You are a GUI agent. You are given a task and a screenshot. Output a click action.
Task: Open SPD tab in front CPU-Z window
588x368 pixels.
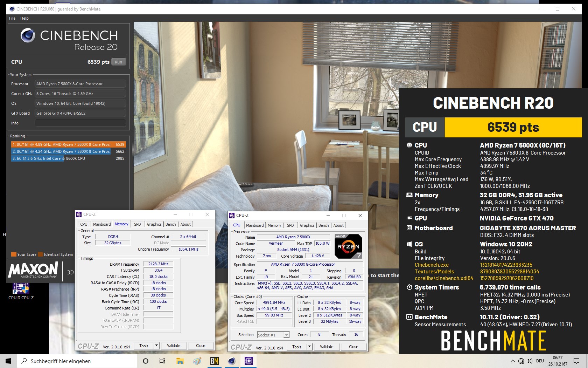coord(290,225)
